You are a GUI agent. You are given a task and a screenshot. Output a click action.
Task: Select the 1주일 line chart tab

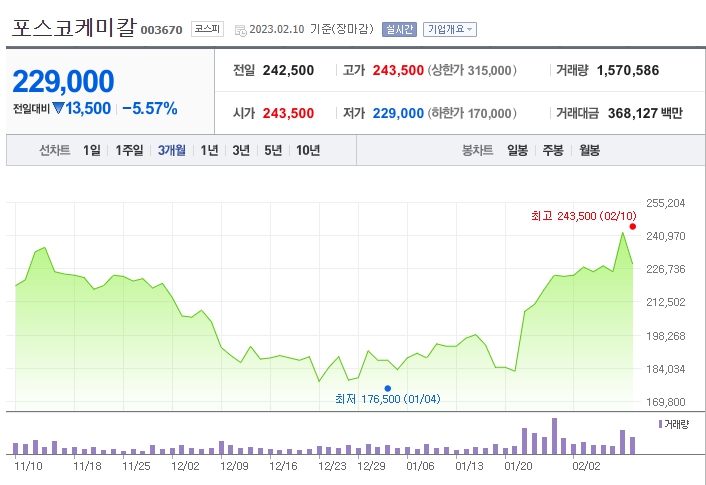[129, 150]
